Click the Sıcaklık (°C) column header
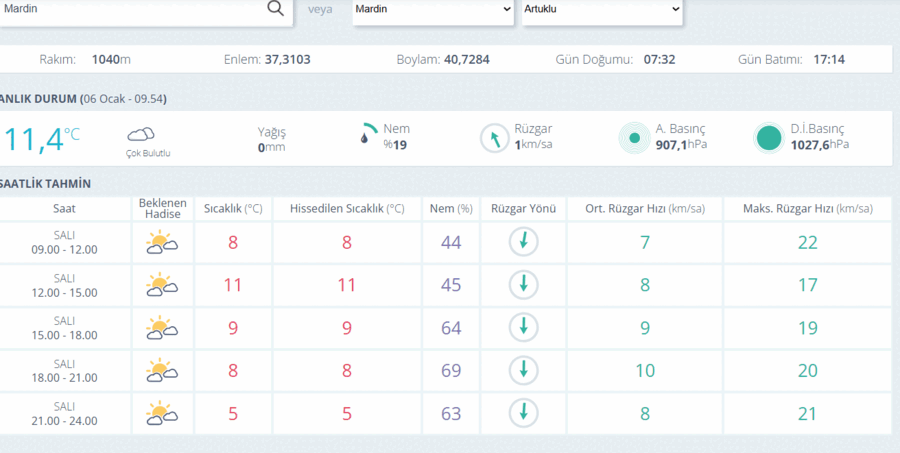 tap(233, 209)
